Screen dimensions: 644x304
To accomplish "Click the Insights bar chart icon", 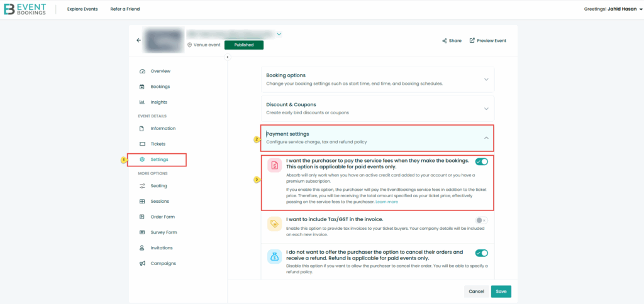I will 142,102.
